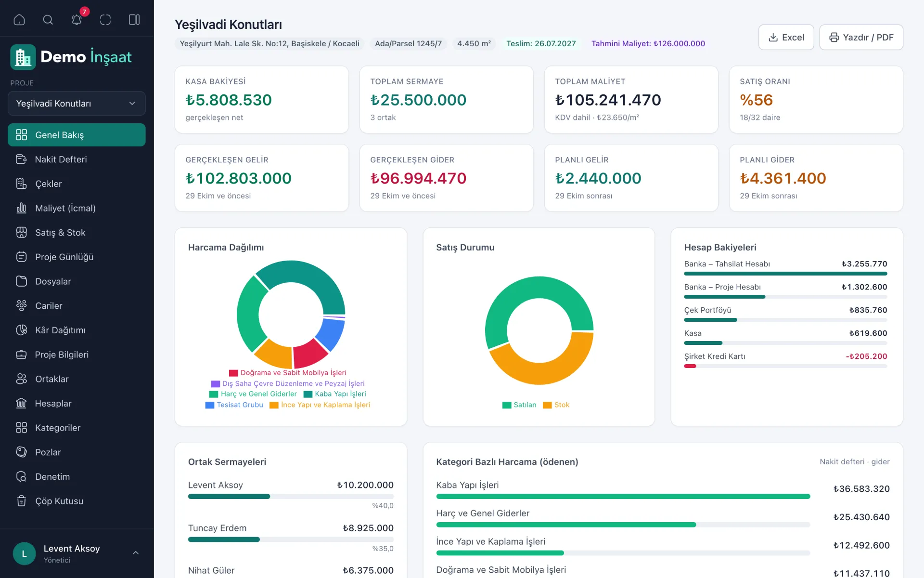Click the Hesaplar bank icon
This screenshot has height=578, width=924.
pos(21,404)
